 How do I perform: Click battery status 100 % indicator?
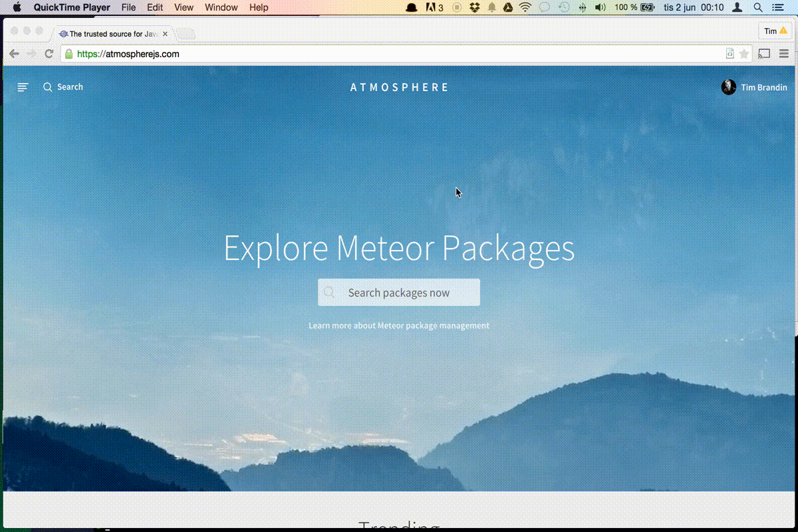pos(634,7)
